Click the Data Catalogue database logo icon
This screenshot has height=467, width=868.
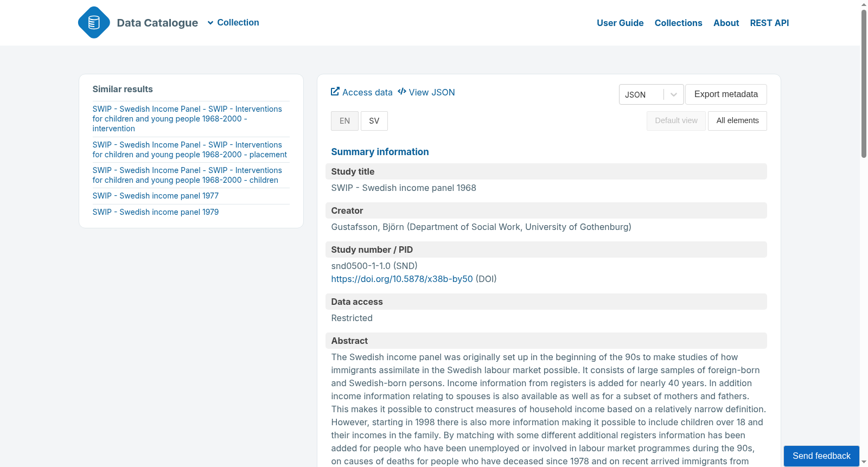94,22
